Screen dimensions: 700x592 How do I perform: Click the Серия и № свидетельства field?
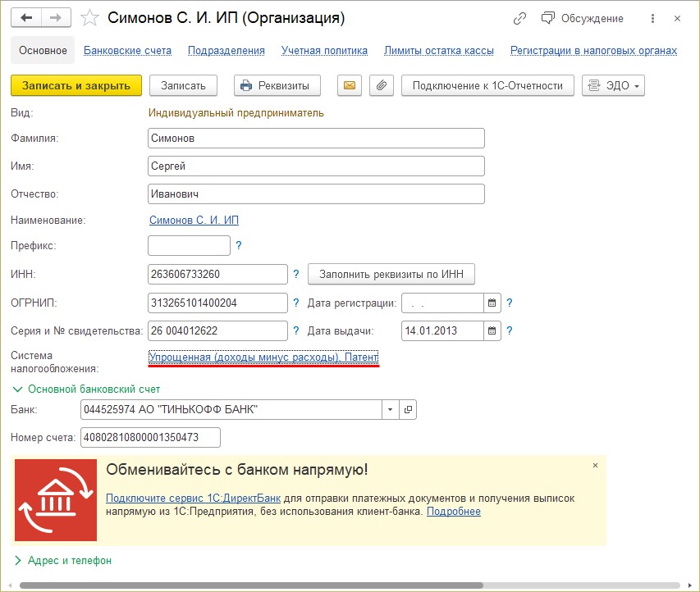click(x=217, y=331)
